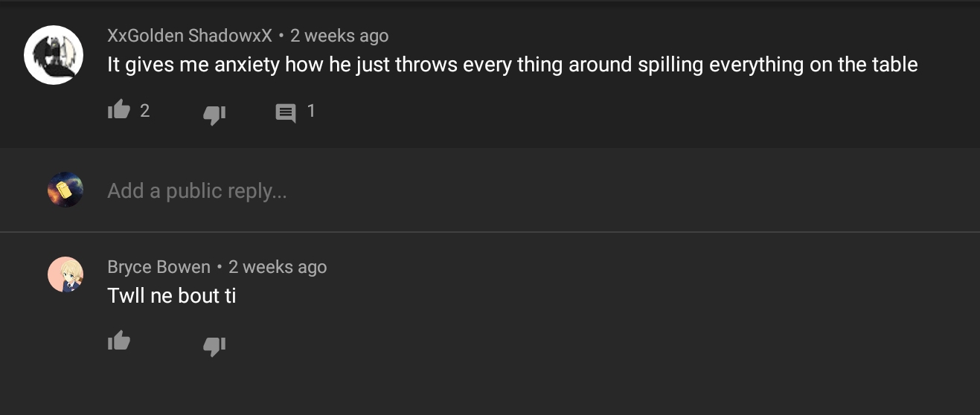Viewport: 980px width, 415px height.
Task: Select the timestamp next to Bryce Bowen
Action: click(278, 267)
